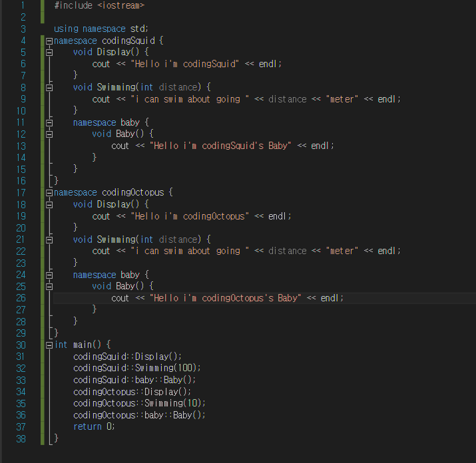Click line number 16 in gutter

[21, 181]
